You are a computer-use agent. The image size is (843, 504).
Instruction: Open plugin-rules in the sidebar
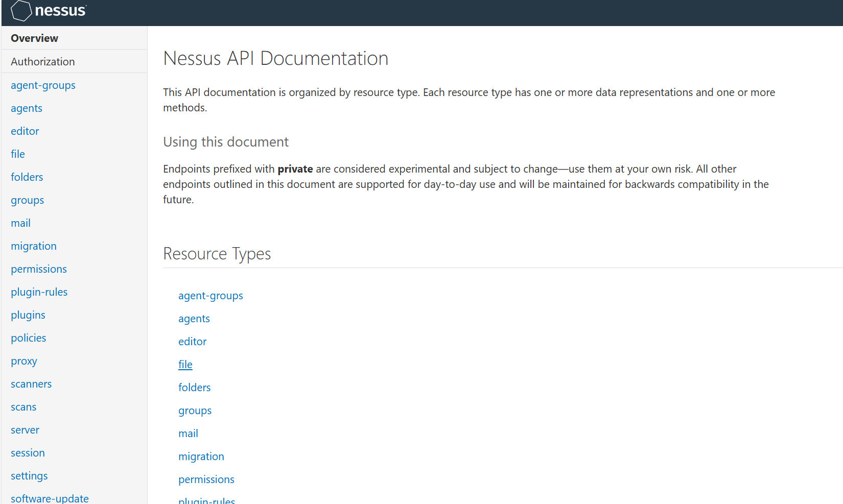pos(39,292)
